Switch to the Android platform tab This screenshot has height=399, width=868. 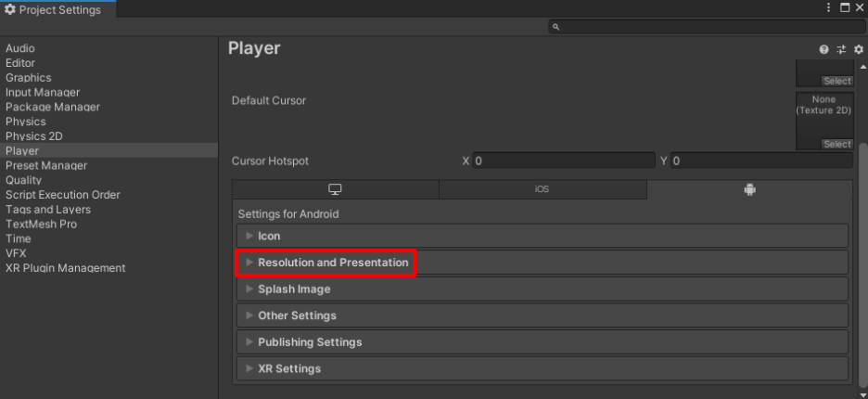pos(749,189)
